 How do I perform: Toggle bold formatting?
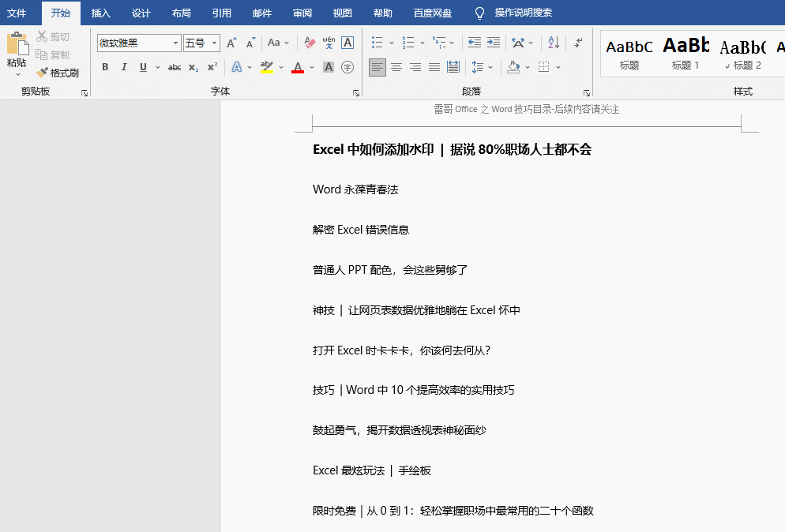pos(105,67)
